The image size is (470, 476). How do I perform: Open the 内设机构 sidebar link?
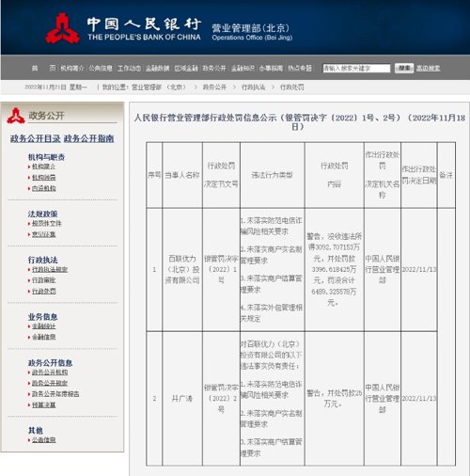click(x=44, y=188)
